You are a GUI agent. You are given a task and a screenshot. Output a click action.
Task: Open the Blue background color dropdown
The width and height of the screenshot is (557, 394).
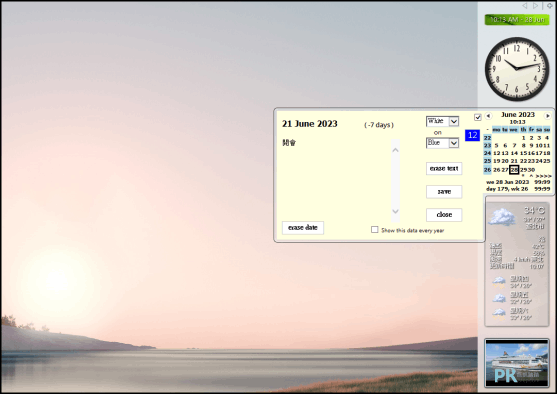tap(443, 143)
